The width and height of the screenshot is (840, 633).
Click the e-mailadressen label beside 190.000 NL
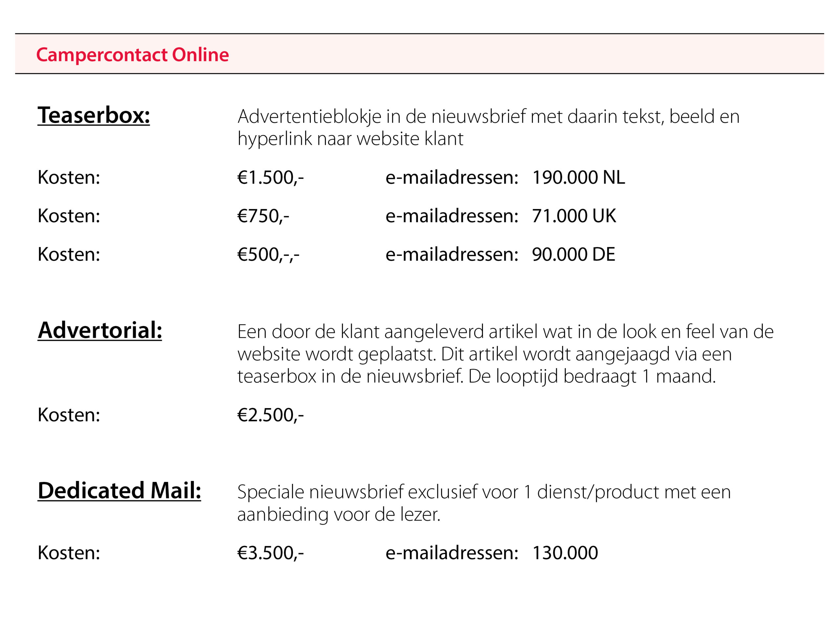click(x=451, y=177)
